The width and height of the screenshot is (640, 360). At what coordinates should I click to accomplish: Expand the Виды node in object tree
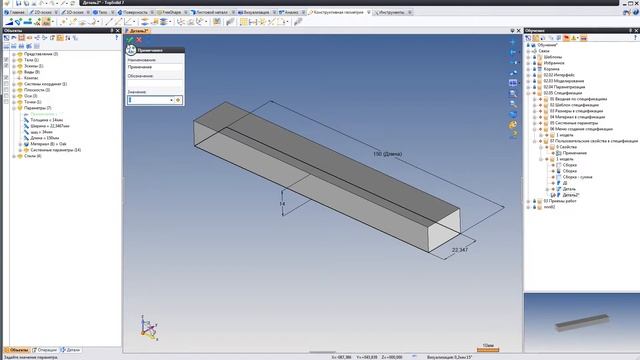[14, 72]
